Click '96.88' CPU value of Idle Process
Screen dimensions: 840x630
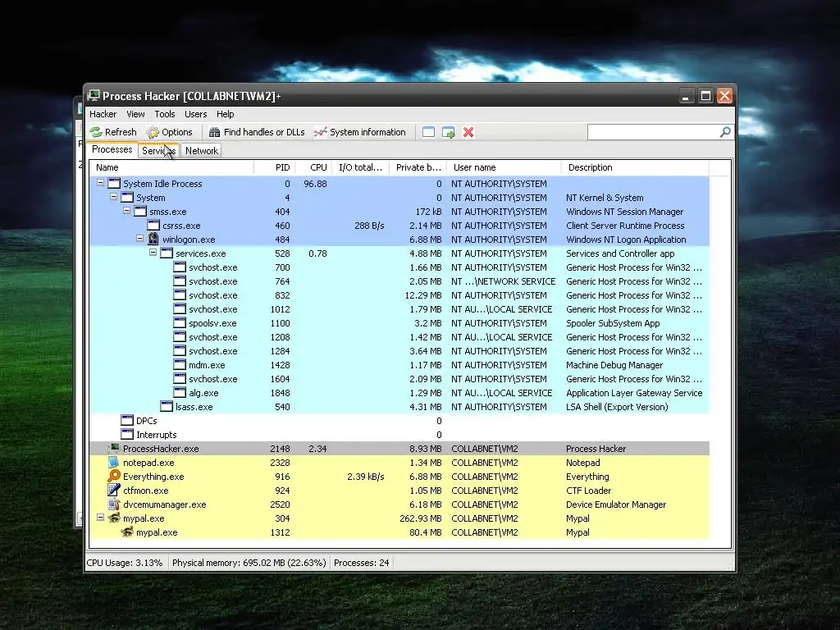pos(315,184)
